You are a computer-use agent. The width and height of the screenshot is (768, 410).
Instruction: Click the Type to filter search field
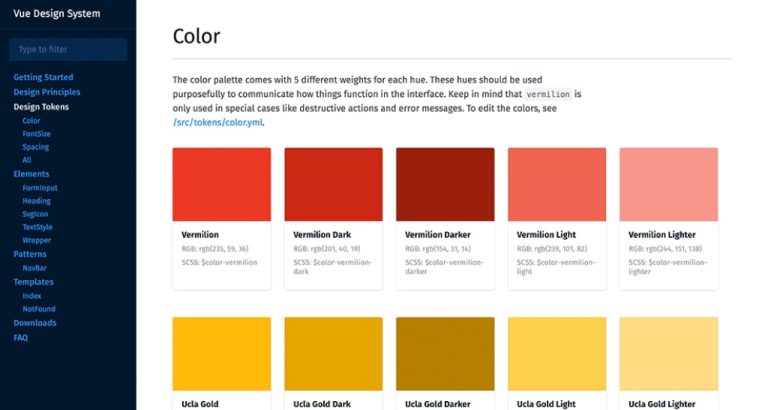[x=68, y=49]
